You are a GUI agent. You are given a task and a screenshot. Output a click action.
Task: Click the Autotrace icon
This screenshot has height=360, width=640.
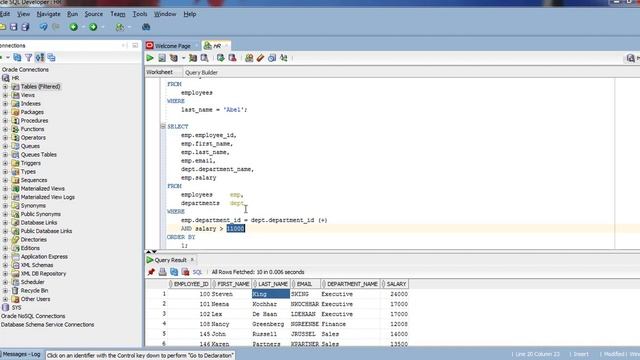pos(193,58)
